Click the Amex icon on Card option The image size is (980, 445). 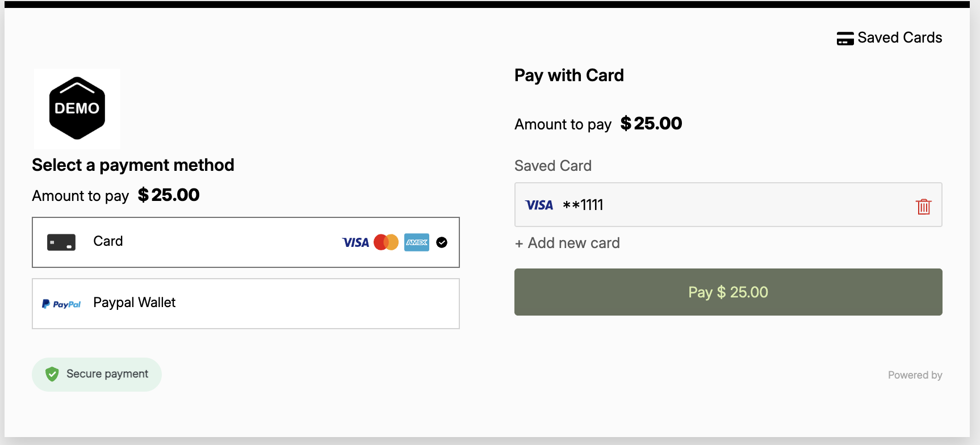pos(416,242)
